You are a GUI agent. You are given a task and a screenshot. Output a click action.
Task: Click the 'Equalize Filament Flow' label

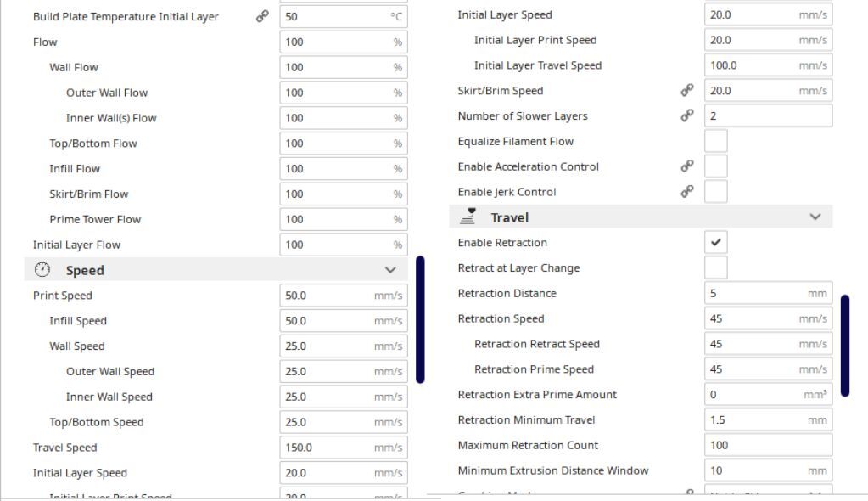pyautogui.click(x=515, y=141)
